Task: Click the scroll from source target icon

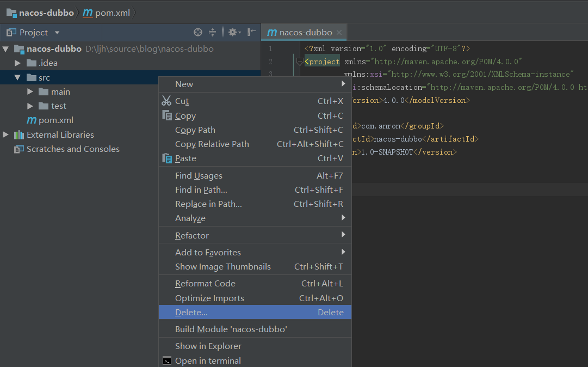Action: pyautogui.click(x=198, y=32)
